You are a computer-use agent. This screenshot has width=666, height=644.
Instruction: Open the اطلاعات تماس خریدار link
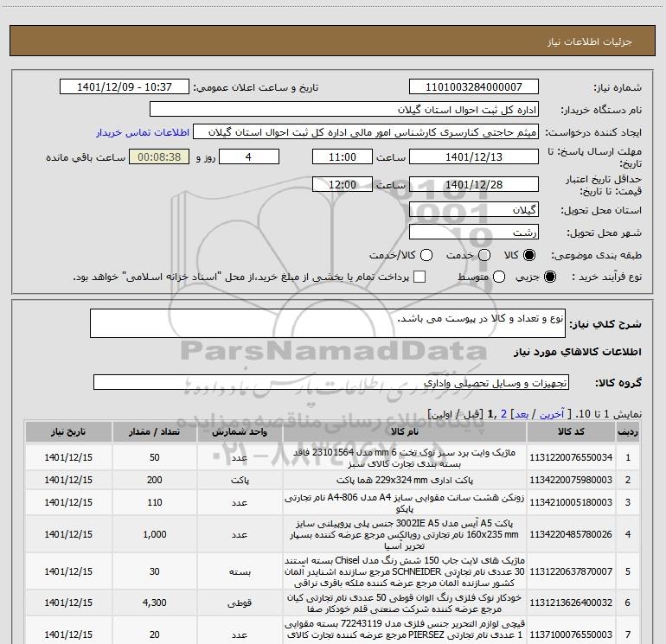[143, 132]
